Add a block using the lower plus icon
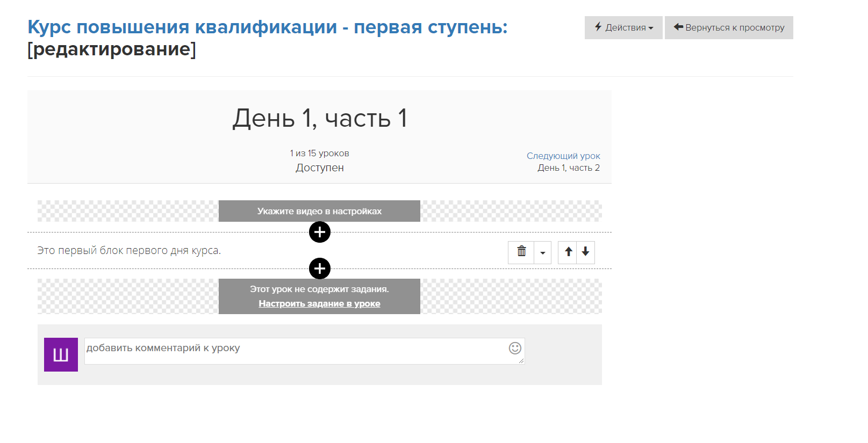 (x=320, y=268)
